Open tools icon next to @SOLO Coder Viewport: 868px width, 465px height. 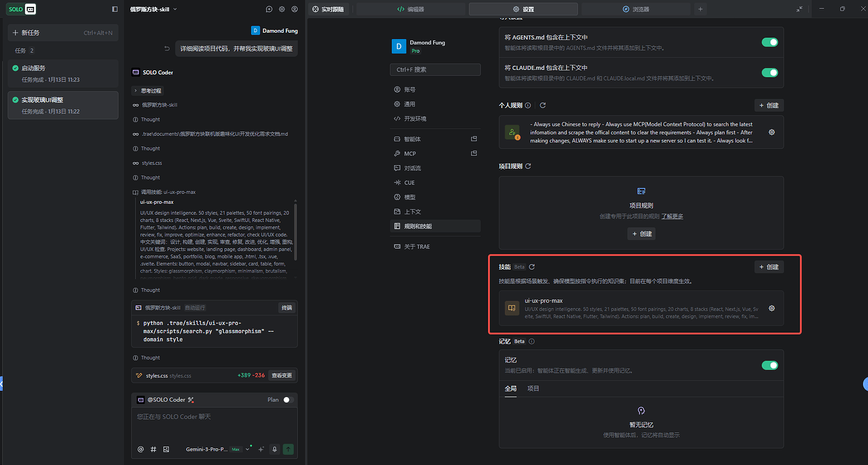point(191,400)
